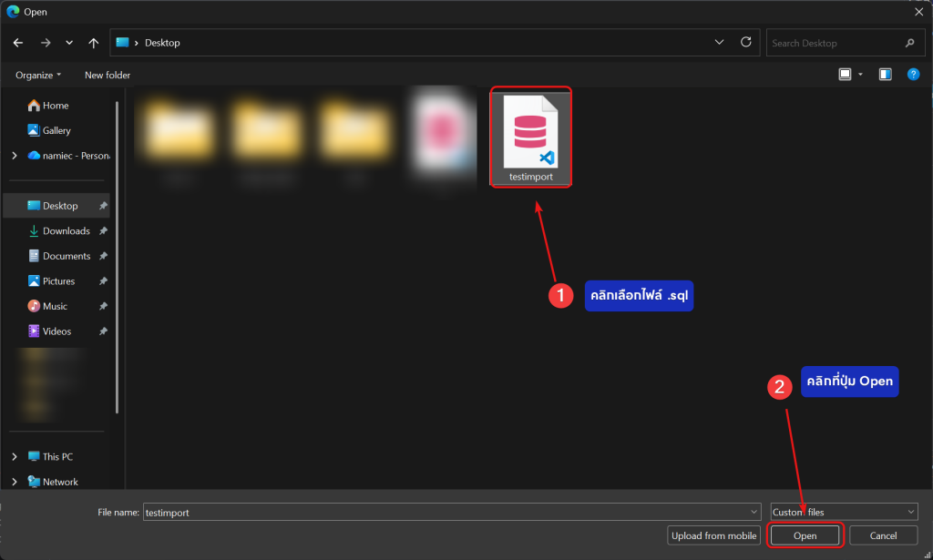This screenshot has height=560, width=933.
Task: Expand the This PC tree node
Action: point(15,456)
